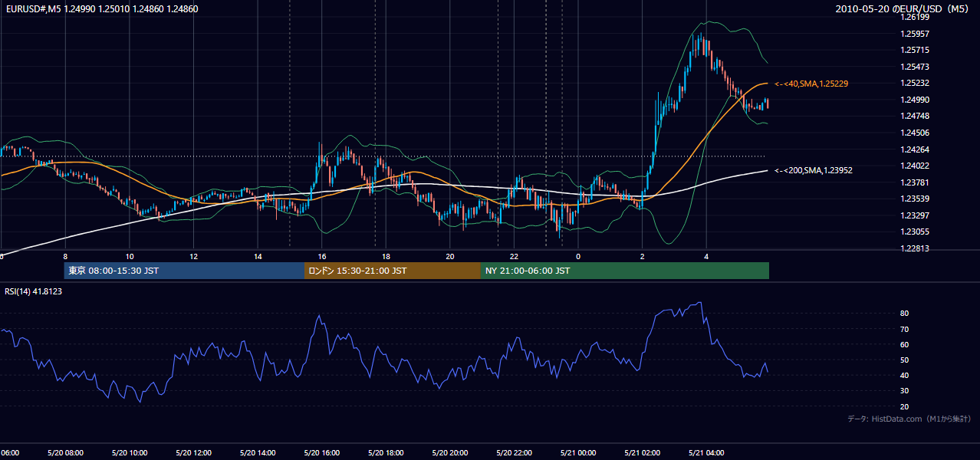This screenshot has width=980, height=460.
Task: Select the 40 SMA 1.25229 label
Action: [811, 84]
